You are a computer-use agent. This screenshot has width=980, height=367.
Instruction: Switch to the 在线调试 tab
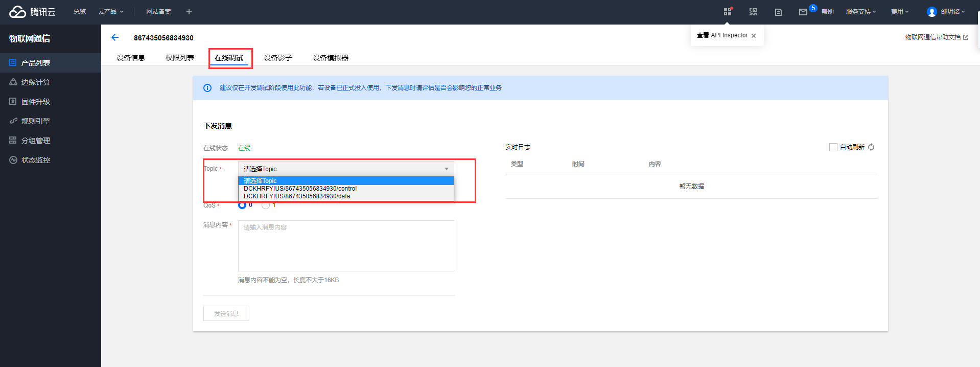[x=229, y=58]
